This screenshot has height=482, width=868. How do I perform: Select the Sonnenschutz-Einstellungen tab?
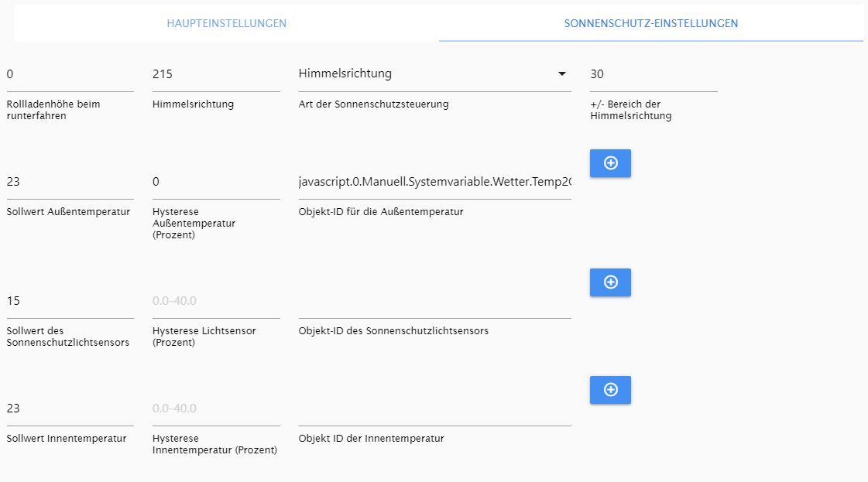coord(651,23)
